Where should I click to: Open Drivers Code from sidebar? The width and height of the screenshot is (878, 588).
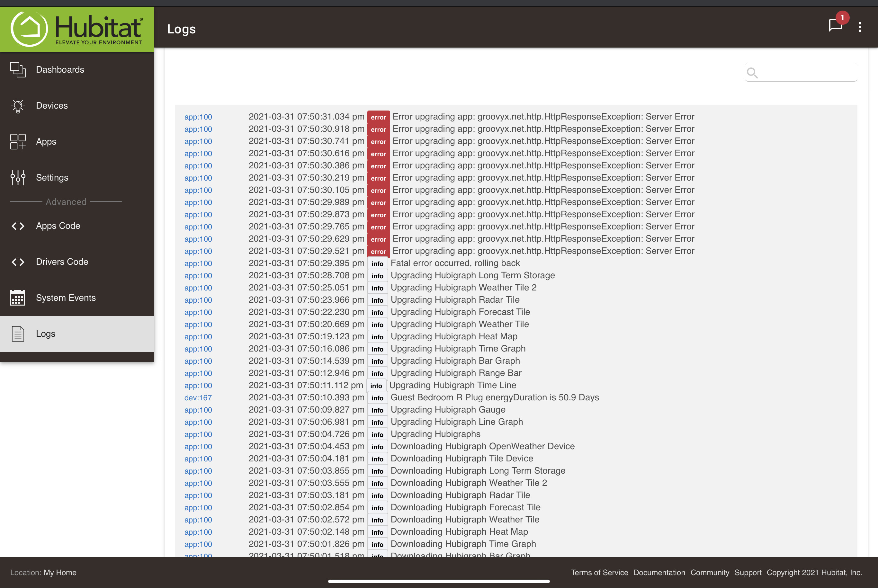click(x=62, y=262)
